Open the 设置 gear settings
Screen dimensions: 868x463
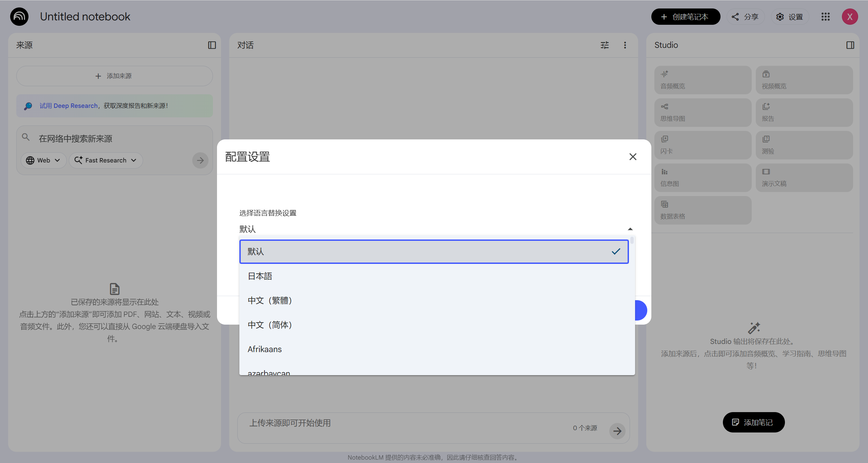tap(790, 17)
